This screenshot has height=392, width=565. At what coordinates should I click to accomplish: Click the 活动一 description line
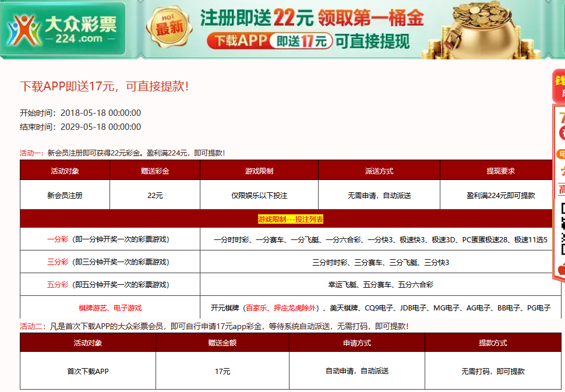click(122, 153)
